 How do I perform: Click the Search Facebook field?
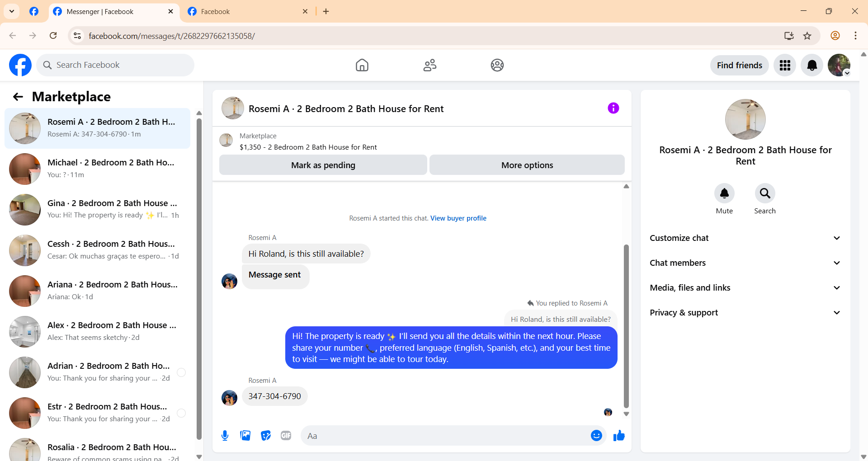pyautogui.click(x=115, y=65)
